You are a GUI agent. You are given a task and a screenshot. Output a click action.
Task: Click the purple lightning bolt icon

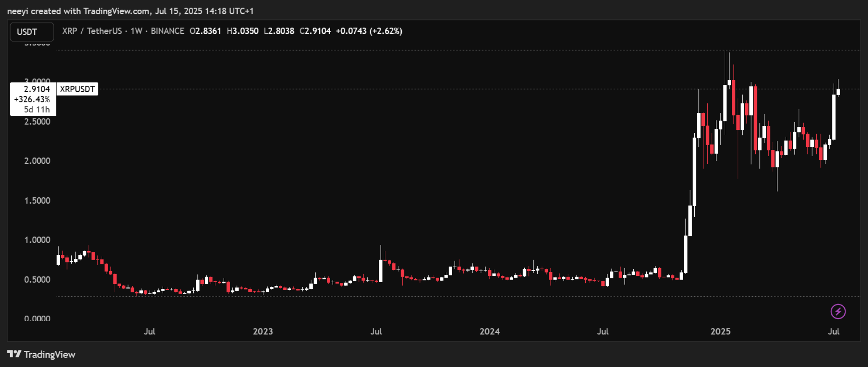point(838,311)
